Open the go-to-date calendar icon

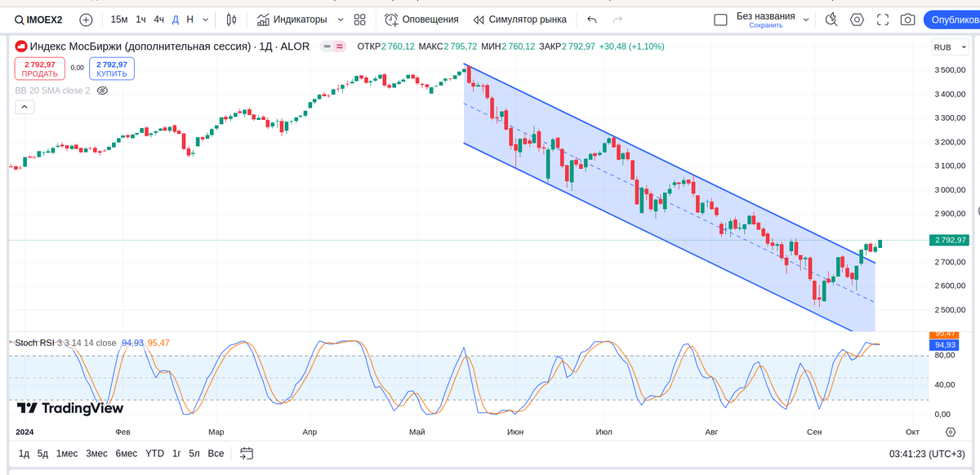[247, 453]
